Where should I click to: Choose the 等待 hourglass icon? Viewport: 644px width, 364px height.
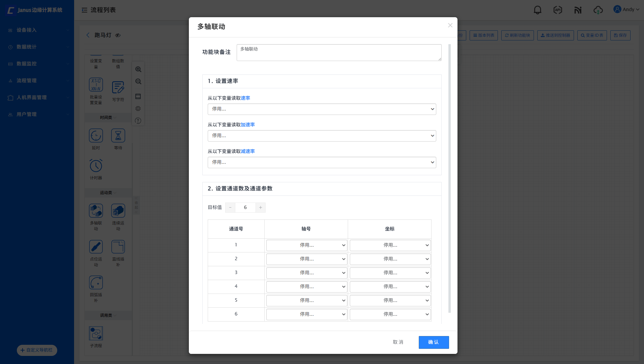(x=118, y=135)
